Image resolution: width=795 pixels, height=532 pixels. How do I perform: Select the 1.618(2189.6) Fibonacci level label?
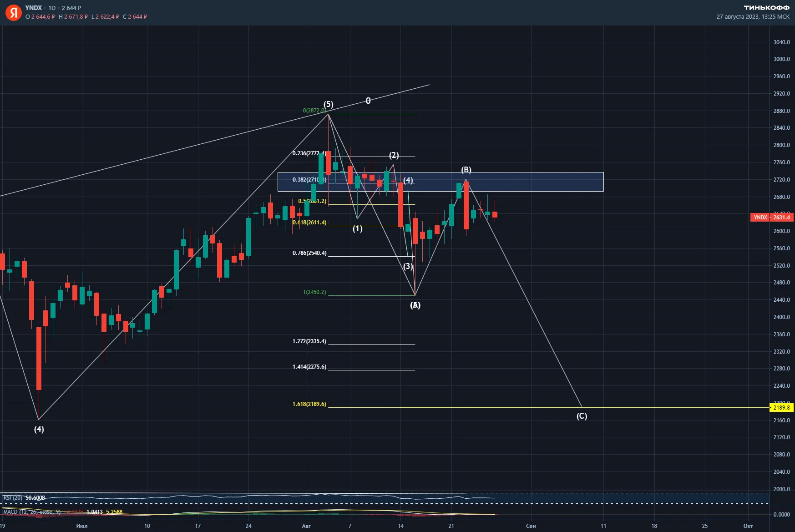click(x=309, y=404)
